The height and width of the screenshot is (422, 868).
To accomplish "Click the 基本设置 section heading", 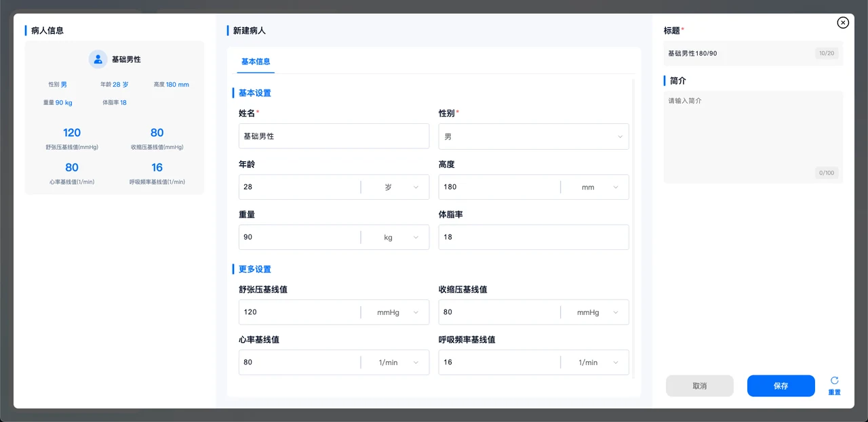I will (255, 93).
